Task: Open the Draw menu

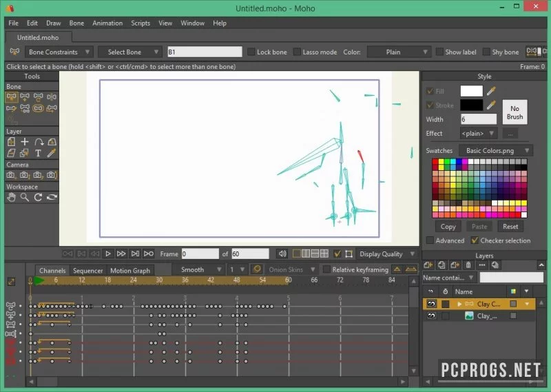Action: coord(54,23)
